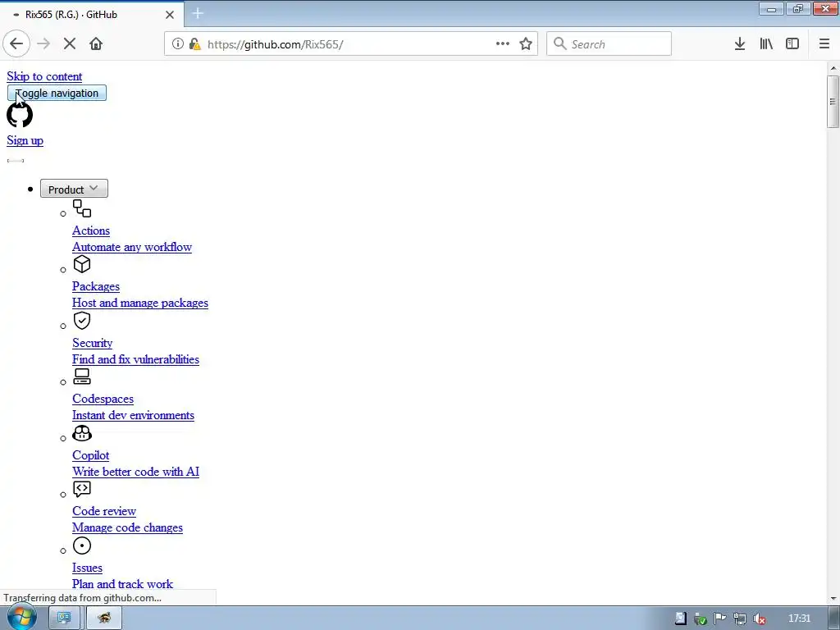Click Manage code changes link
This screenshot has height=630, width=840.
click(127, 527)
